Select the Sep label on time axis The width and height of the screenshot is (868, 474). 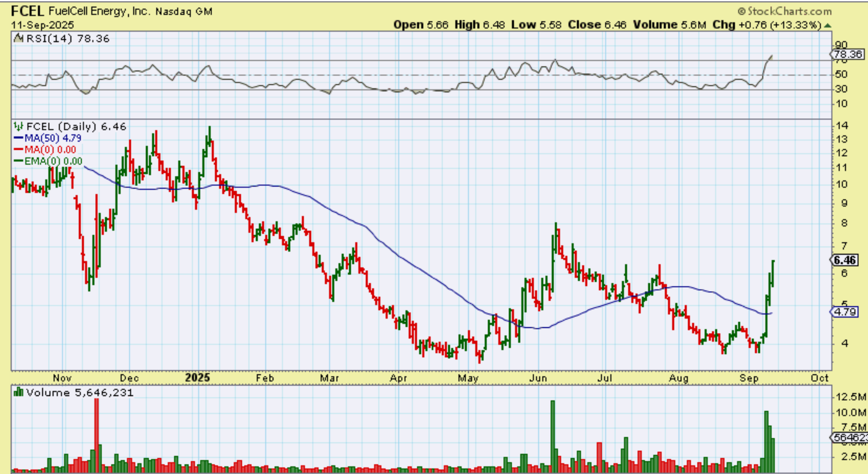coord(749,378)
